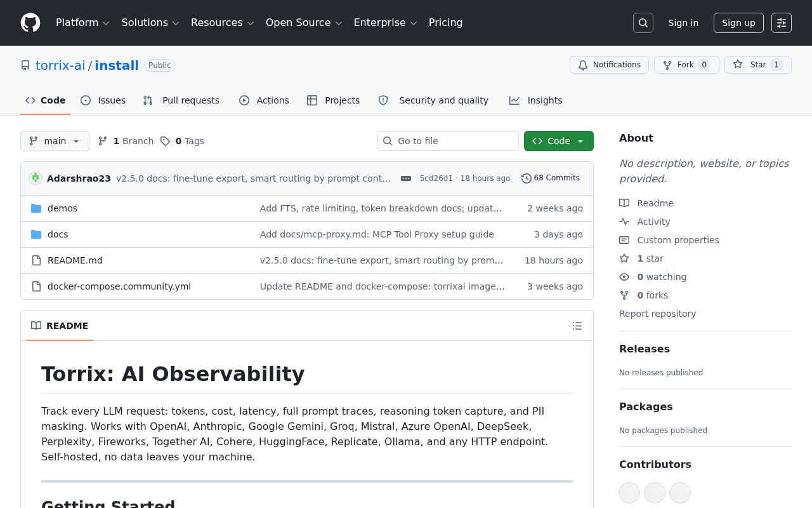
Task: Switch to the Issues tab
Action: pos(103,100)
